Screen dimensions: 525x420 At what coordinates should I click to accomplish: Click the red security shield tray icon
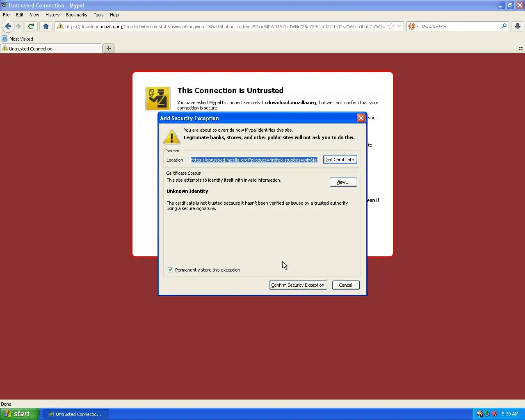pos(494,414)
